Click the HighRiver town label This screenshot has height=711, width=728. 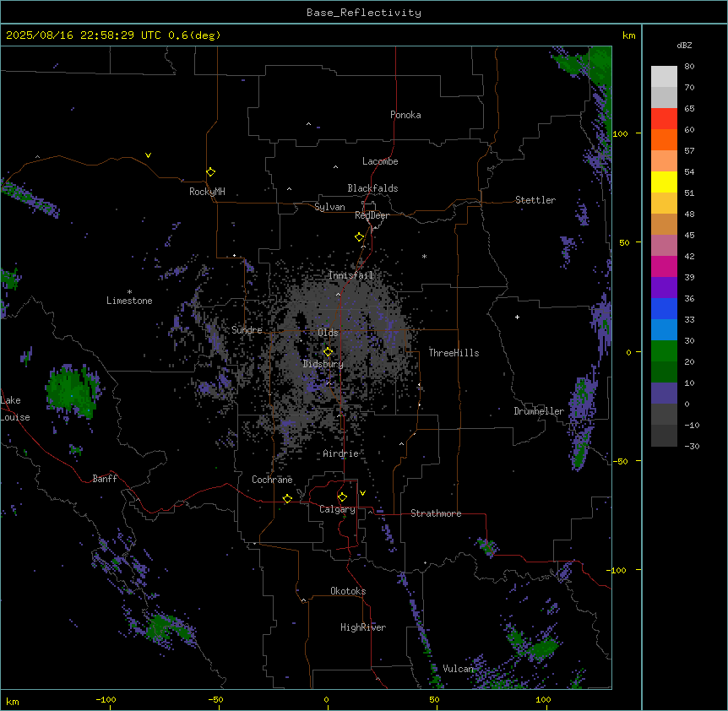pos(362,627)
